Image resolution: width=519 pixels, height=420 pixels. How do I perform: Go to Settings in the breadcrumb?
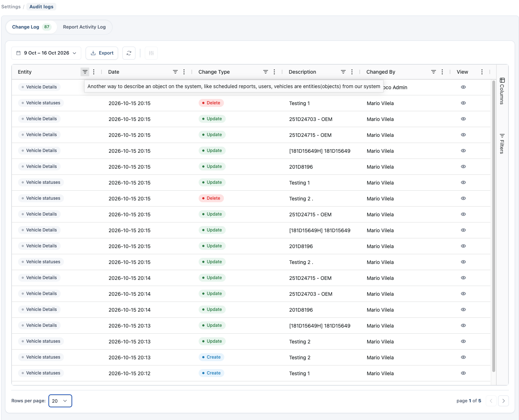coord(11,7)
